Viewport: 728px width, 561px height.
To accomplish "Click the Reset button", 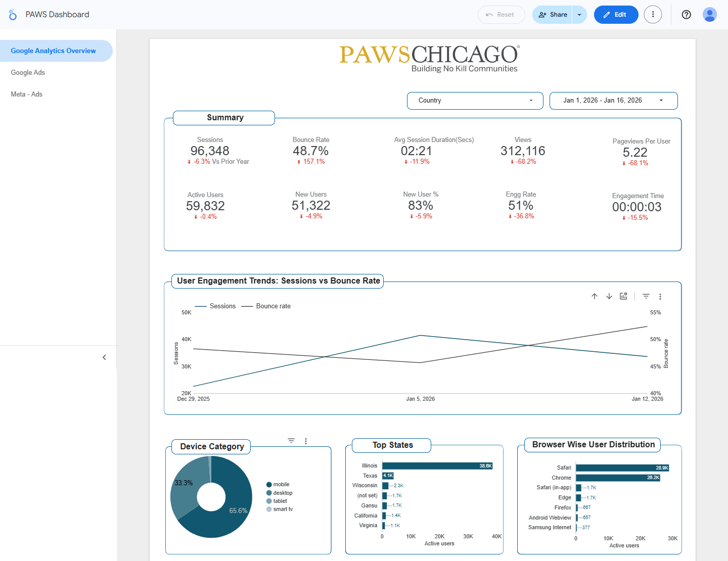I will (x=501, y=15).
